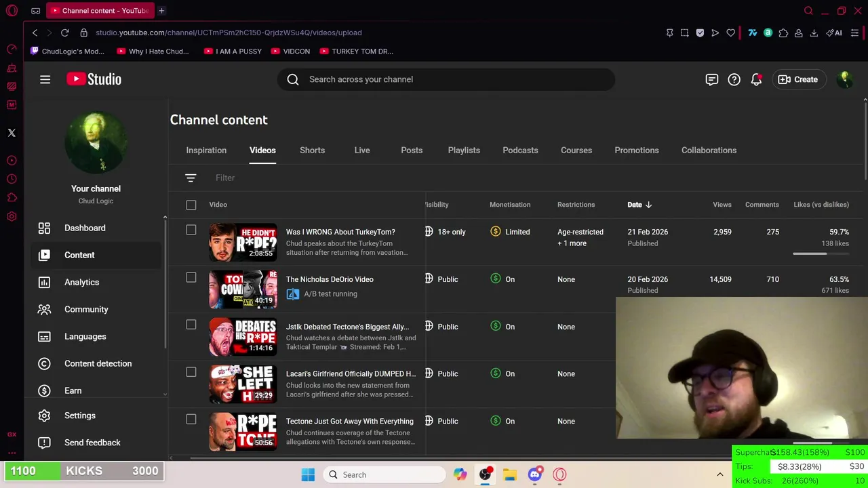
Task: Go to YouTube Studio logo home
Action: (x=94, y=79)
